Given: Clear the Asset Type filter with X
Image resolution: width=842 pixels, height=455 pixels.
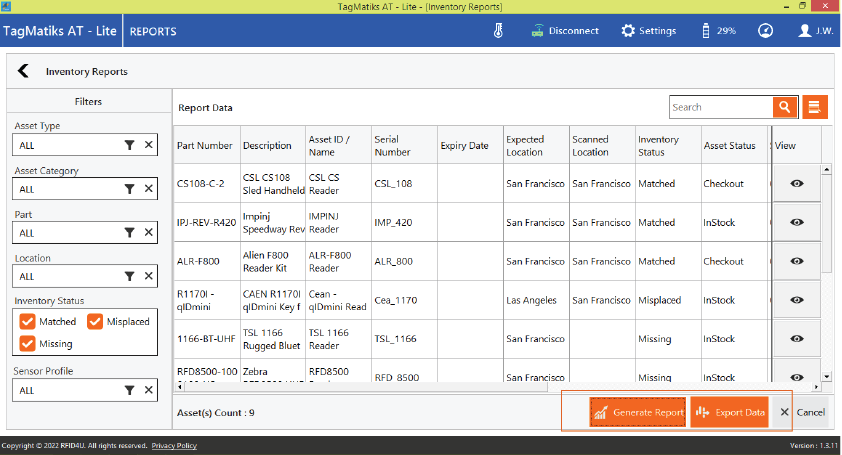Looking at the screenshot, I should pyautogui.click(x=148, y=145).
